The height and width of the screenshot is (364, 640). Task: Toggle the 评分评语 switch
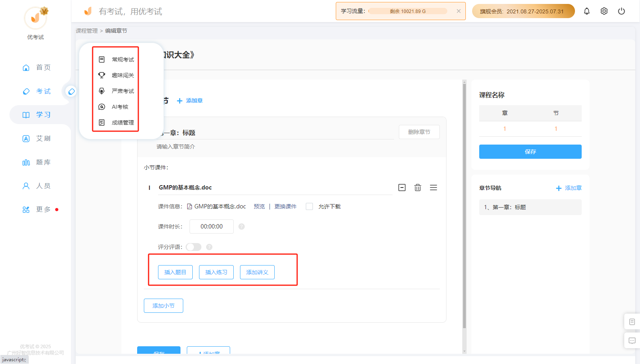coord(193,247)
